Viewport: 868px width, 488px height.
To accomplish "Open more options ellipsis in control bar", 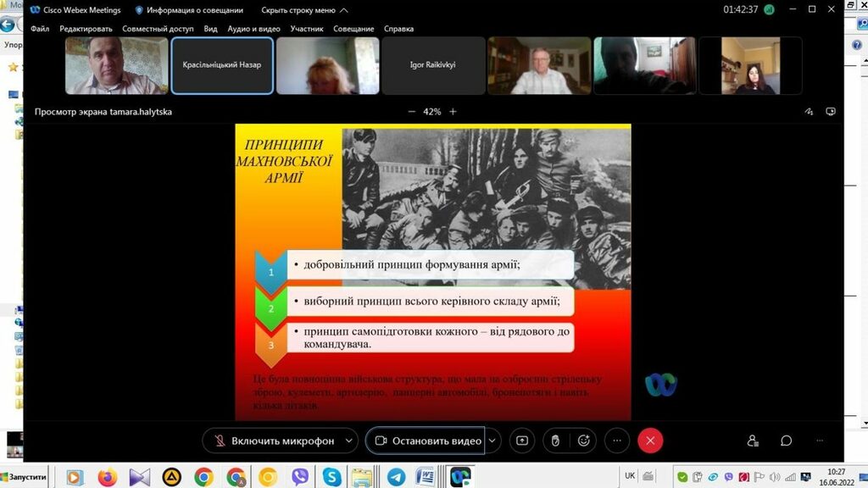I will tap(616, 441).
